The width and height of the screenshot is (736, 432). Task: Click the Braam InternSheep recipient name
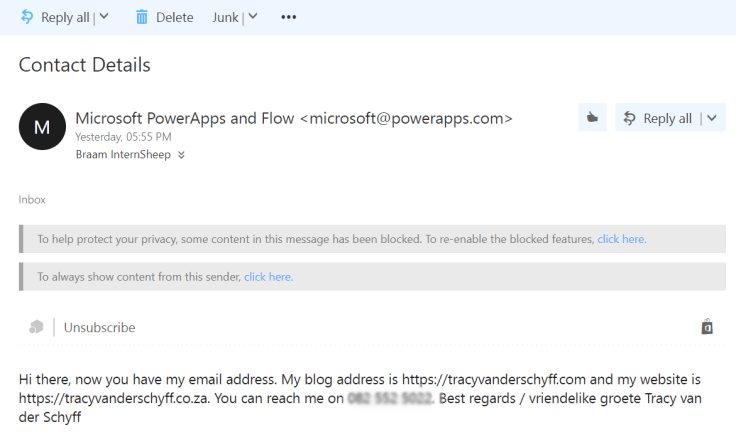(x=123, y=155)
